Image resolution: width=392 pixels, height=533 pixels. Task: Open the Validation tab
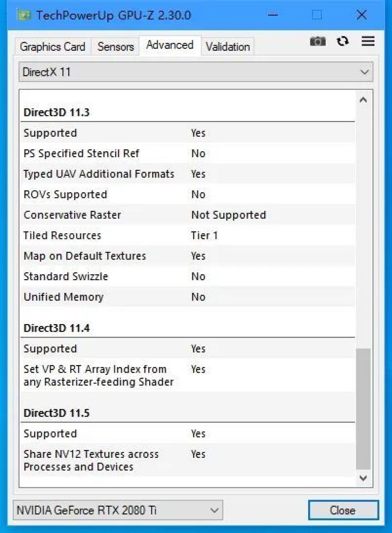pyautogui.click(x=227, y=47)
